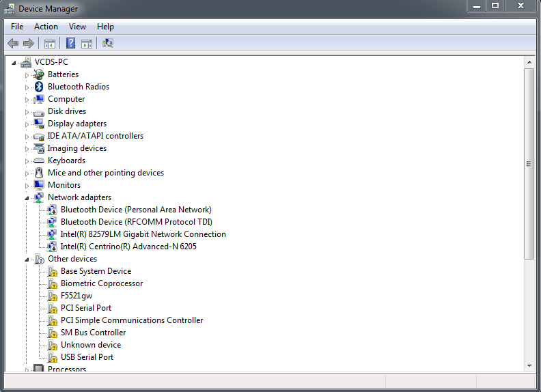The image size is (541, 392).
Task: Collapse the VCDS-PC root node
Action: click(14, 63)
